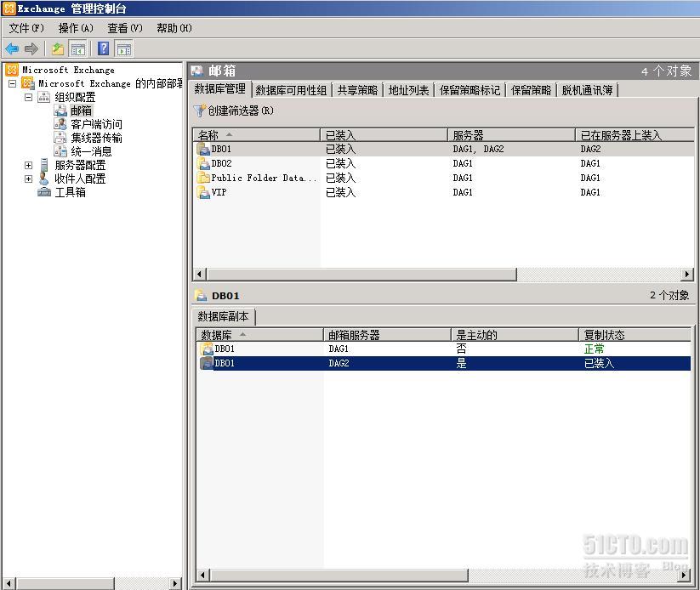Open help with the question mark icon
The width and height of the screenshot is (700, 590).
pos(104,48)
